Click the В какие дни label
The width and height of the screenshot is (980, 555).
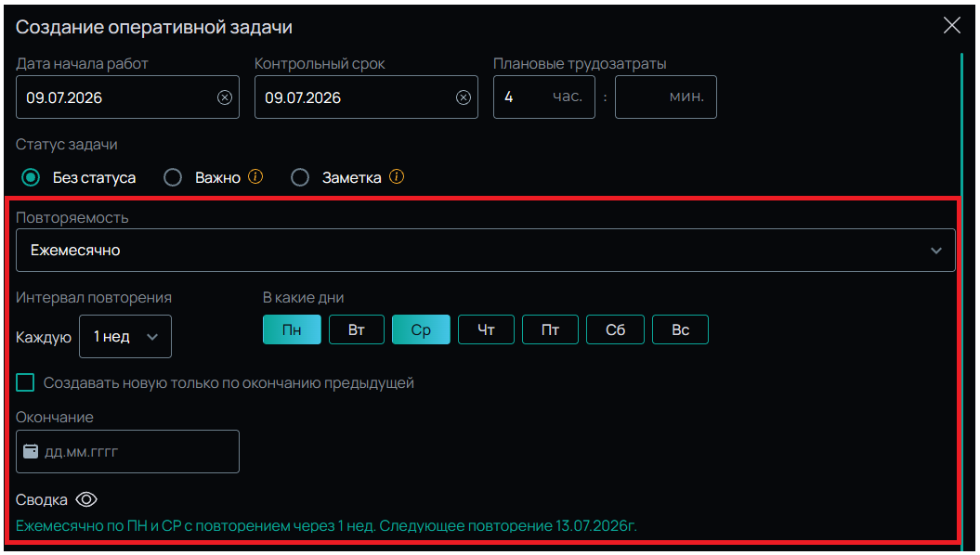(303, 297)
